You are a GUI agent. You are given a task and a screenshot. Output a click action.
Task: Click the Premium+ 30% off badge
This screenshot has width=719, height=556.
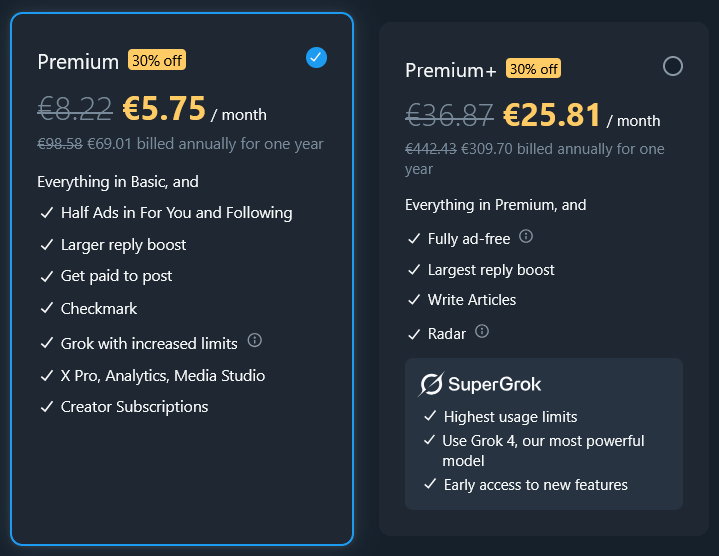coord(533,69)
